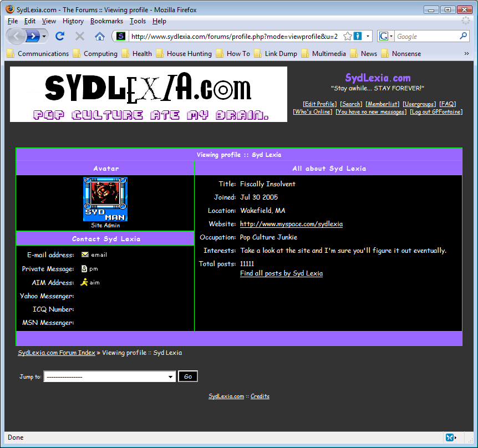Open the View menu
The height and width of the screenshot is (448, 478).
(49, 21)
